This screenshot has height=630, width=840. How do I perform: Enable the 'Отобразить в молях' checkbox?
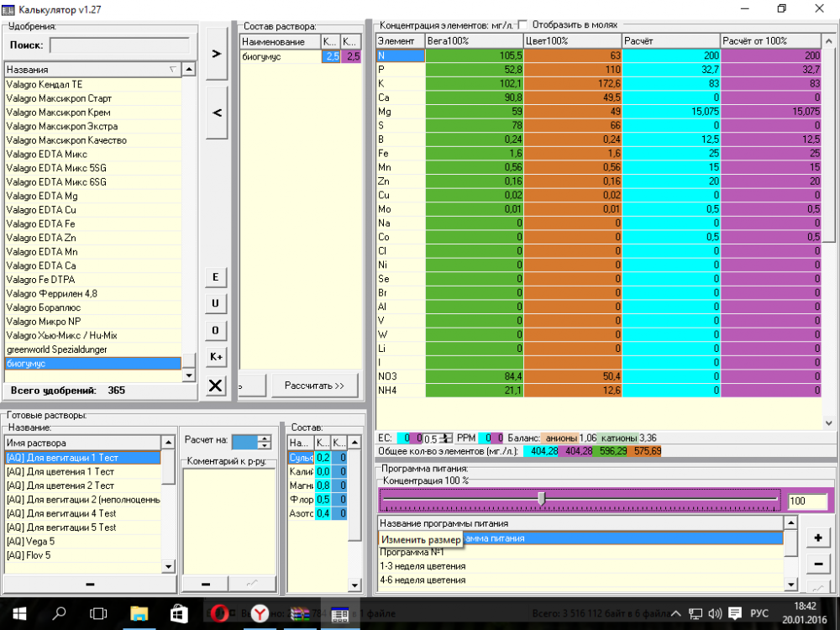(x=522, y=24)
